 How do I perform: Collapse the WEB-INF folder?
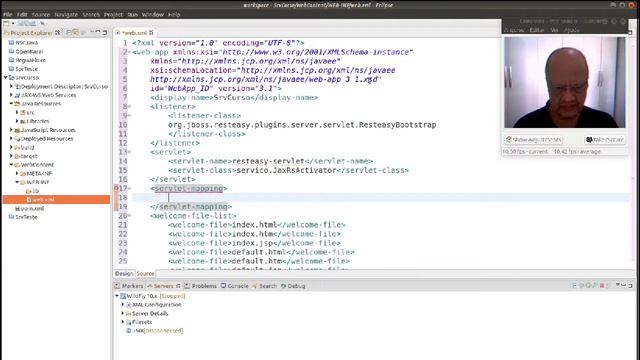(17, 182)
